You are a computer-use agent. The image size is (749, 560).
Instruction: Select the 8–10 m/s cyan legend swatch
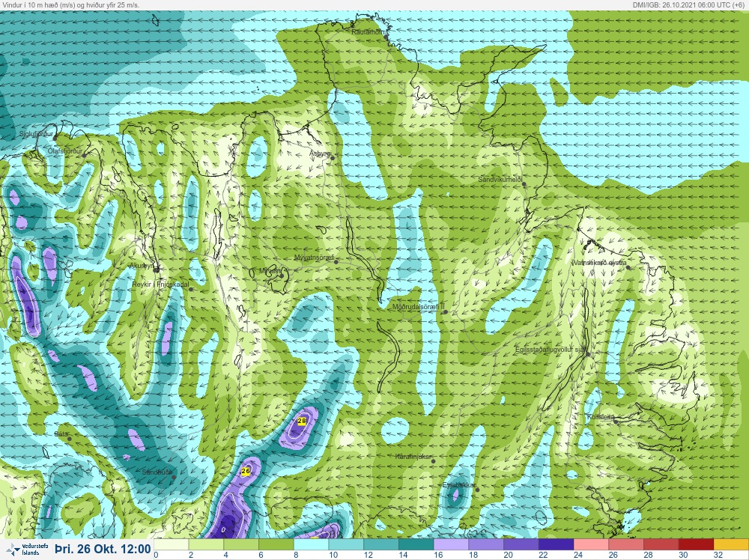pyautogui.click(x=311, y=545)
